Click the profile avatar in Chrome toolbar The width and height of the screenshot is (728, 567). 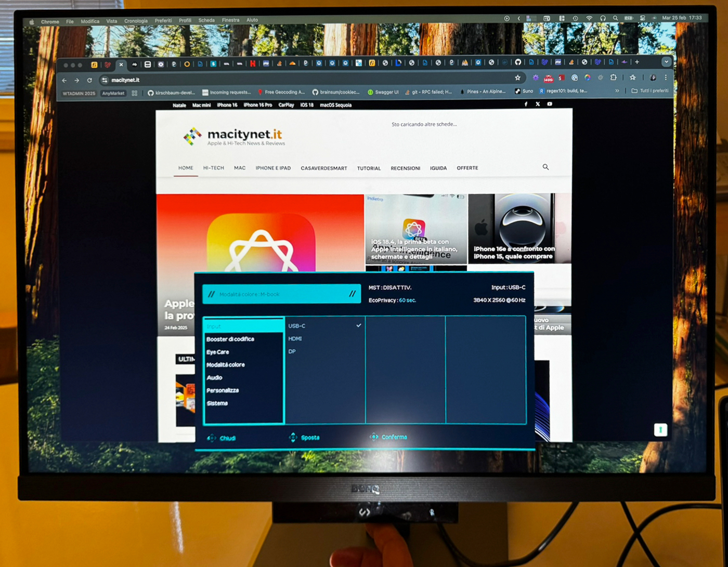(653, 77)
